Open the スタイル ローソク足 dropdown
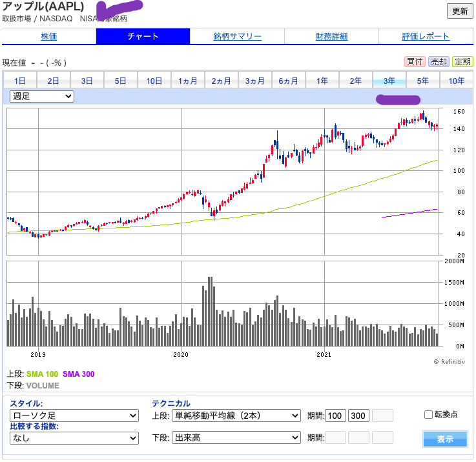 [74, 416]
